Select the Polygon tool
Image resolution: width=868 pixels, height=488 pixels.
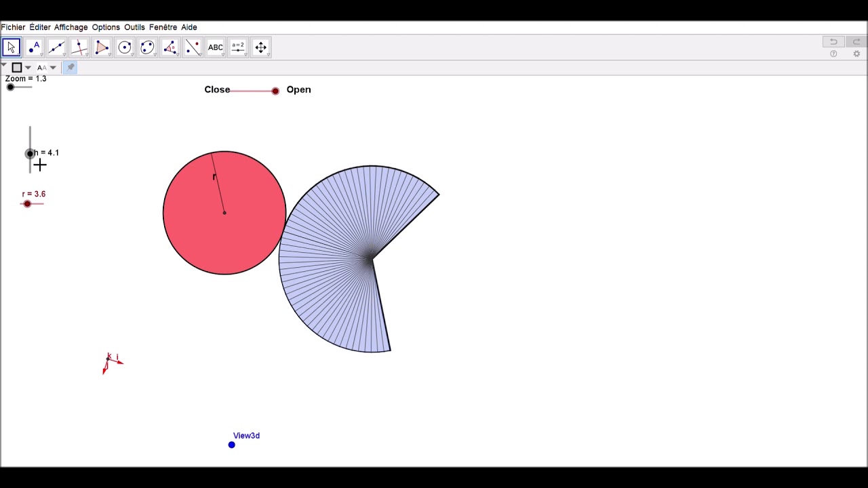[x=102, y=47]
